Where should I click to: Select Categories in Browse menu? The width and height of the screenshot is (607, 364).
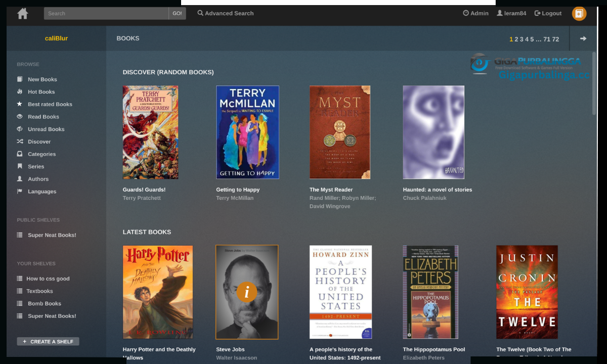pos(42,154)
